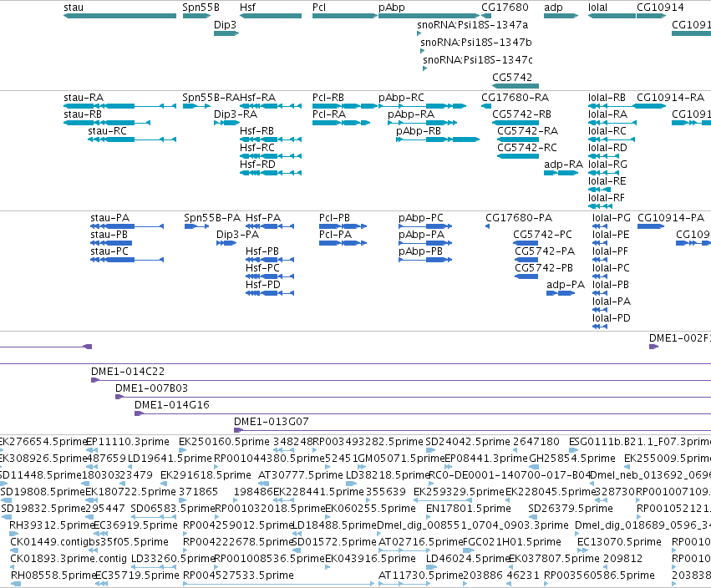Click the lolal-PG protein label
711x588 pixels.
click(x=612, y=218)
